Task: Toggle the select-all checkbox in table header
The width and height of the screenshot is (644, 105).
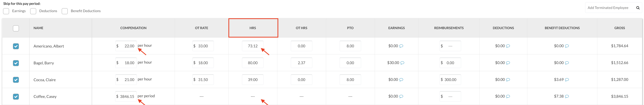Action: 16,28
